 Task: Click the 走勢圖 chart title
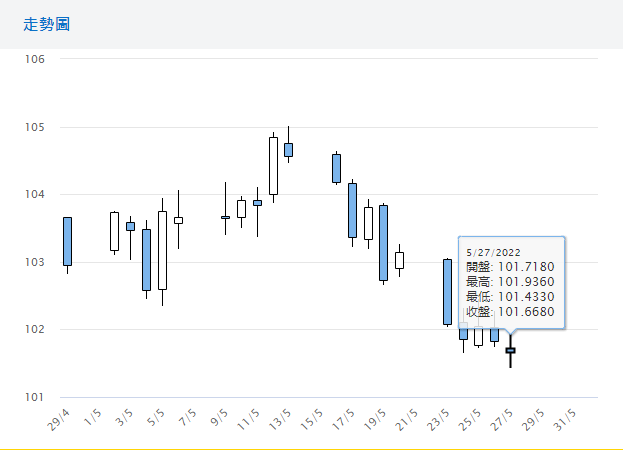(x=46, y=24)
